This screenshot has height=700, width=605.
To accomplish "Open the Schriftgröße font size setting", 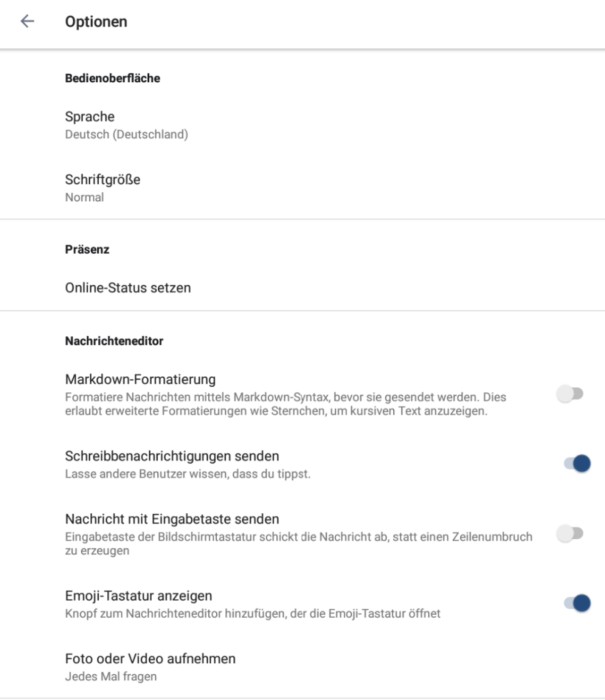I will [102, 180].
